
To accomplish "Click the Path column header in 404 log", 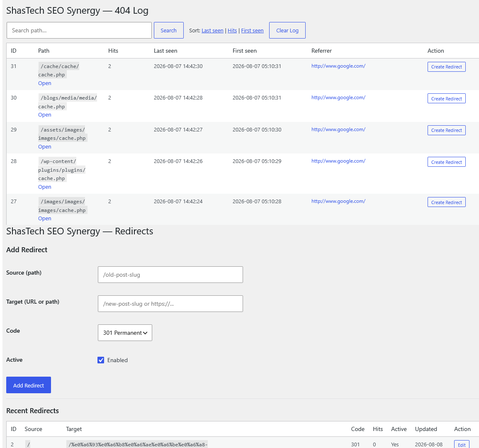I will 44,51.
